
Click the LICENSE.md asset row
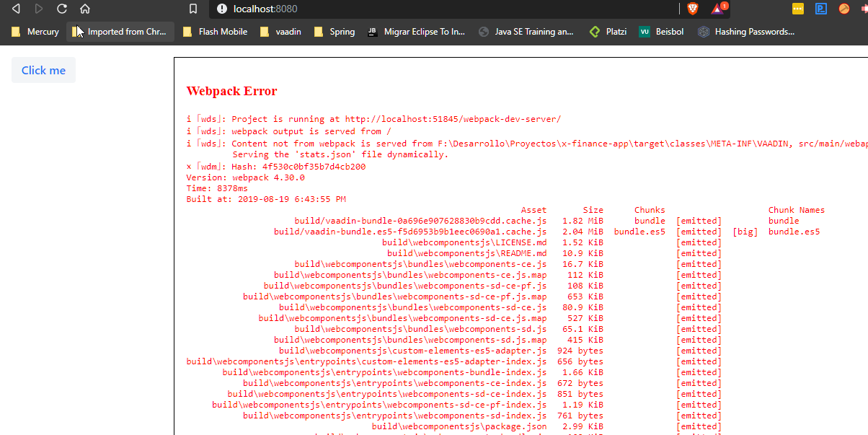pyautogui.click(x=464, y=242)
